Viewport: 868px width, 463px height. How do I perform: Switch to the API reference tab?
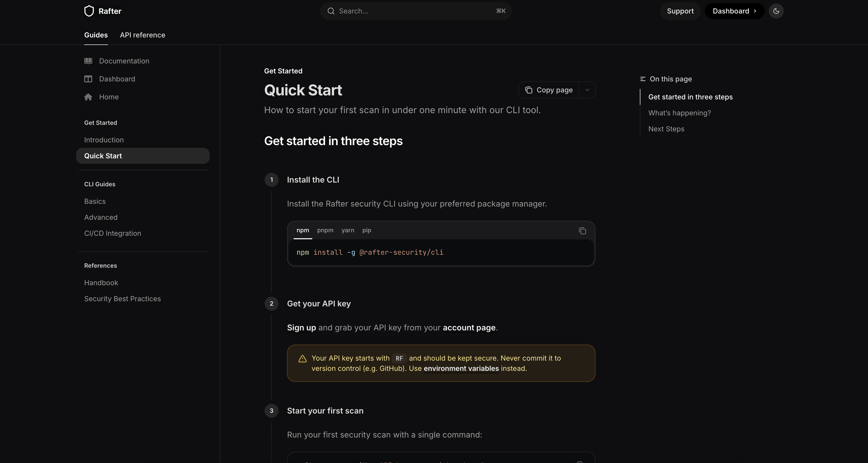point(142,35)
